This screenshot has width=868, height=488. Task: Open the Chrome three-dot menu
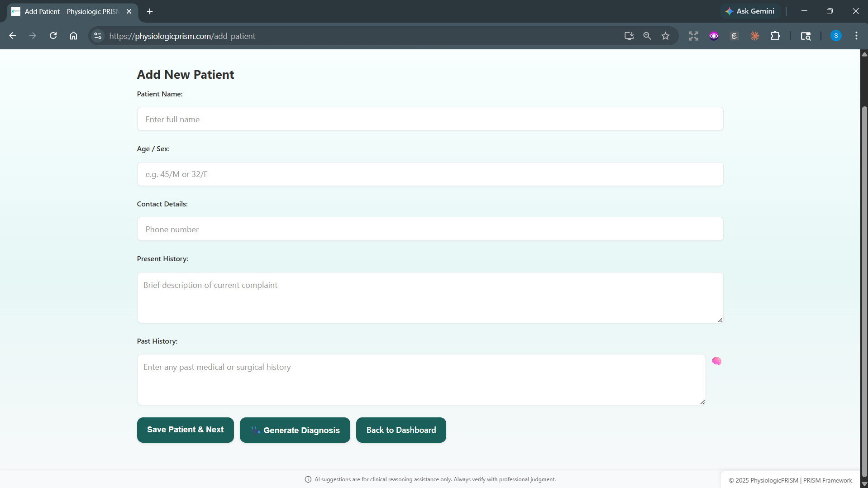[856, 36]
